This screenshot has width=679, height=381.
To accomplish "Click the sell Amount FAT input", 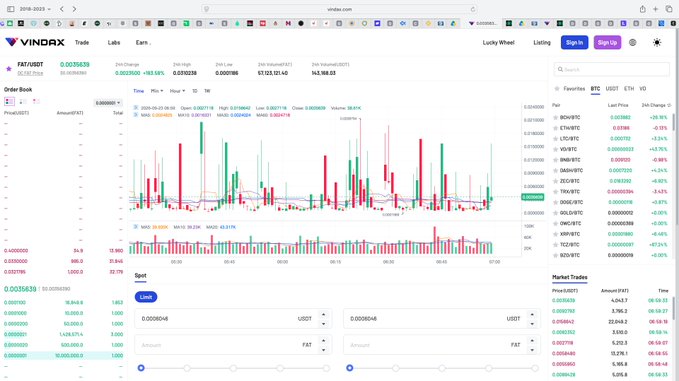I will tap(442, 345).
